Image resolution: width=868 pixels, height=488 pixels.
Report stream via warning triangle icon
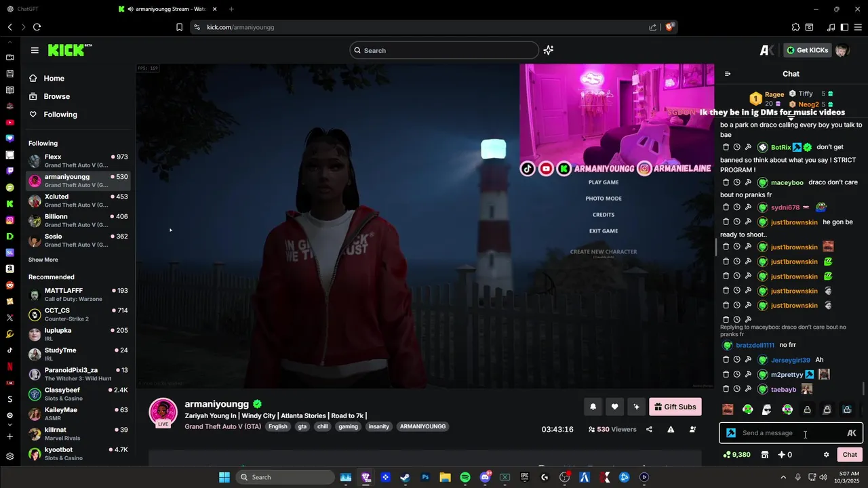[671, 429]
